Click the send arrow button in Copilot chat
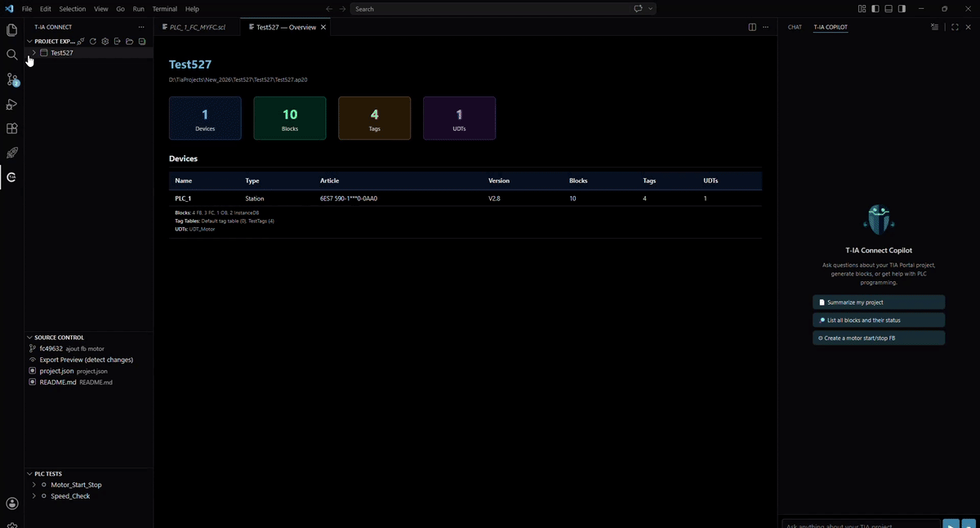This screenshot has width=980, height=528. [x=951, y=525]
